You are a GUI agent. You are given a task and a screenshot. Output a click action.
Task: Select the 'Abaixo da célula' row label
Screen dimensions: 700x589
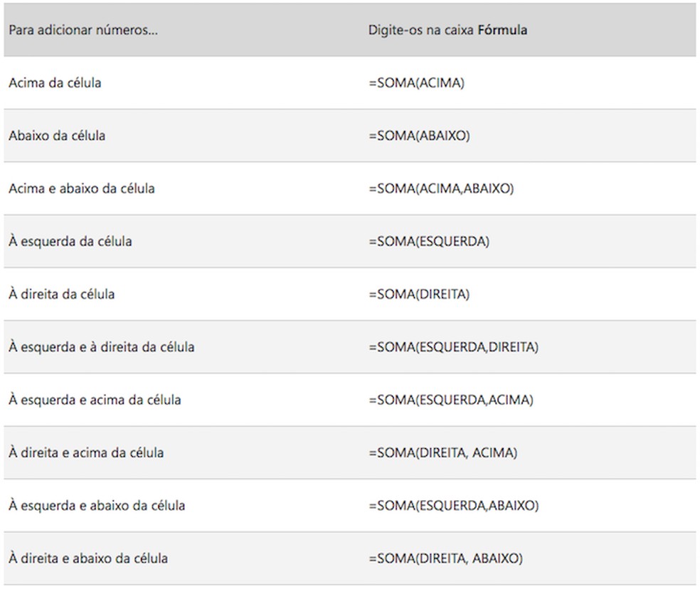(57, 136)
